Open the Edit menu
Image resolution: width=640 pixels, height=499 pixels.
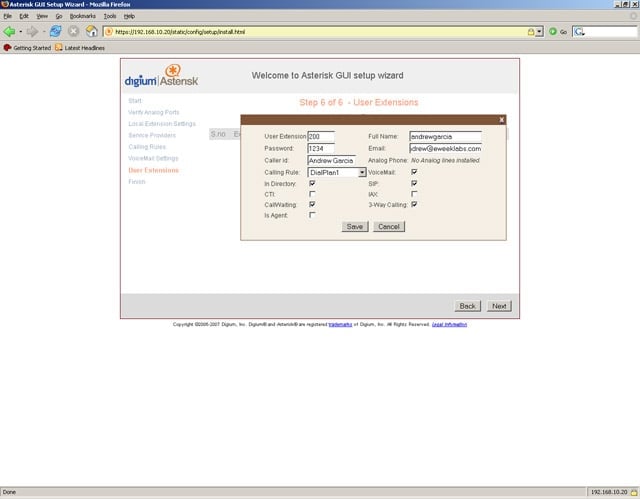coord(24,16)
